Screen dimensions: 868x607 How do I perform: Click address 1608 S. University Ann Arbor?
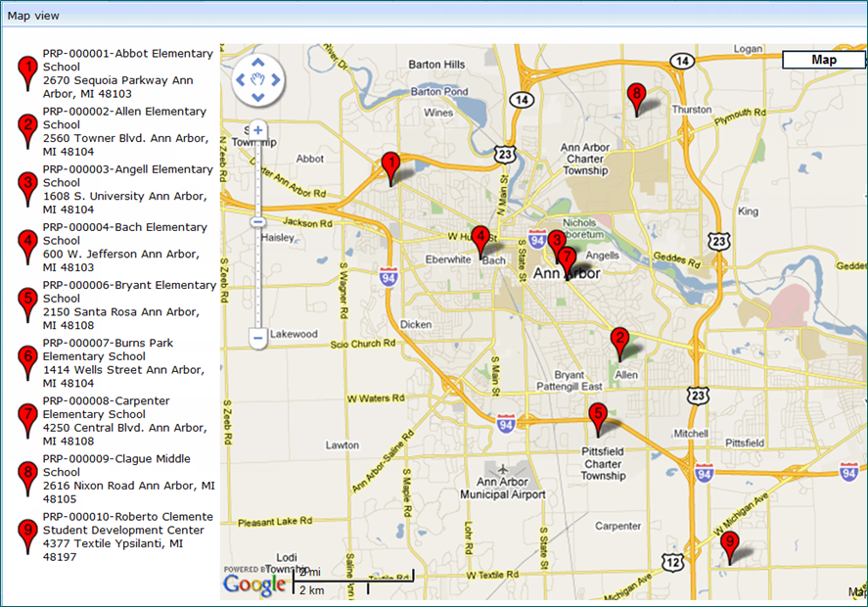click(124, 203)
